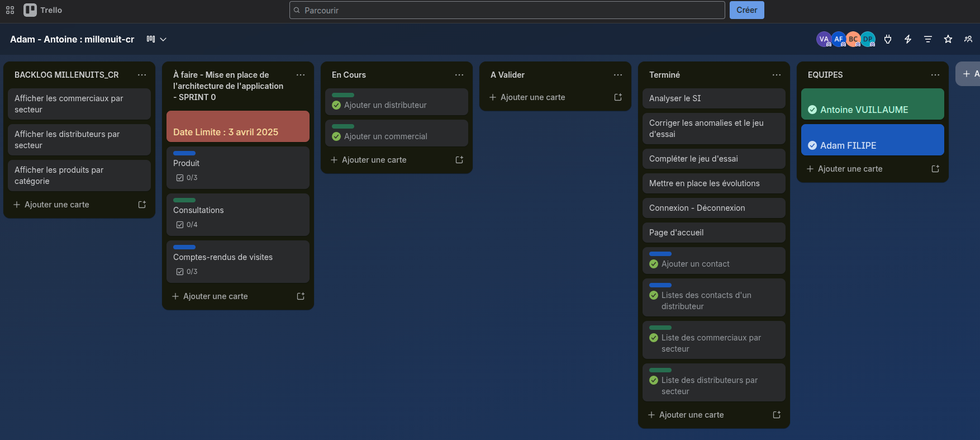Open Comptes-rendus de visites checklist badge
The height and width of the screenshot is (440, 980).
[x=187, y=272]
